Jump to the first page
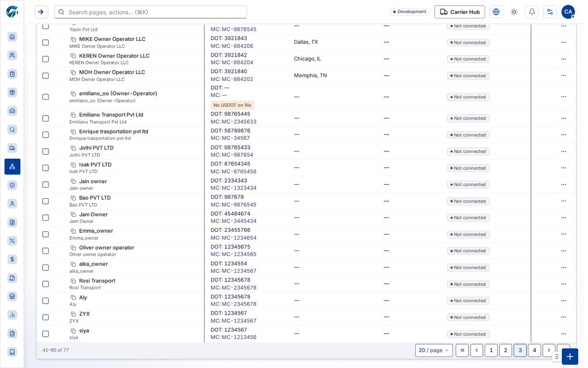Screen dimensions: 588x368 (462, 351)
